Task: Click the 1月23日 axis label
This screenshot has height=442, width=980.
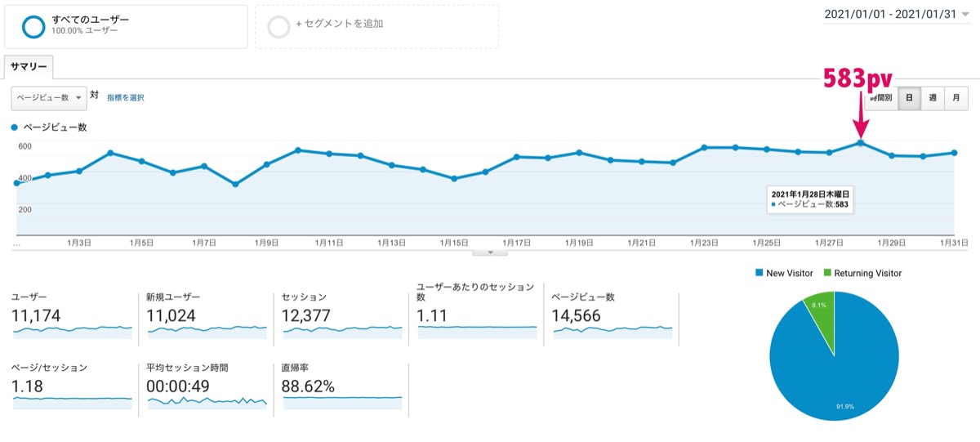Action: (x=704, y=243)
